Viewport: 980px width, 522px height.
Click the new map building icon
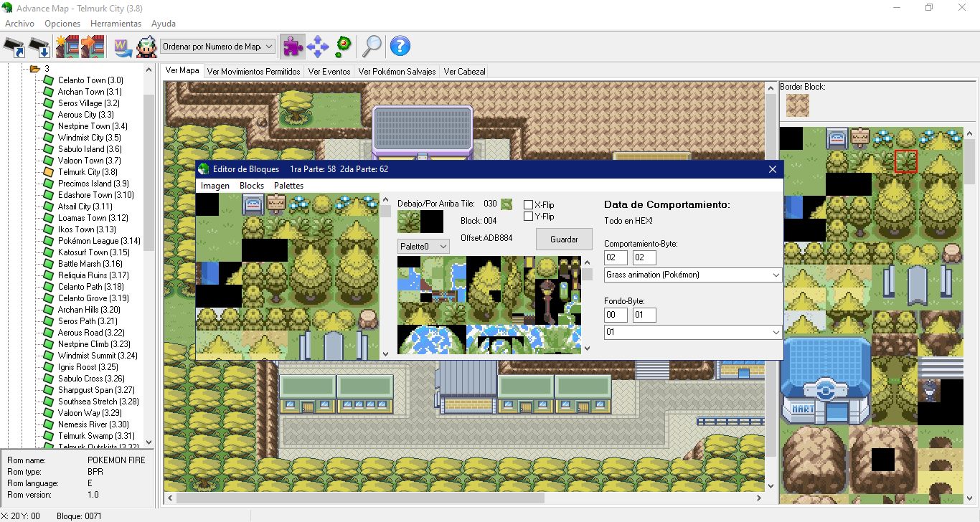pos(67,47)
